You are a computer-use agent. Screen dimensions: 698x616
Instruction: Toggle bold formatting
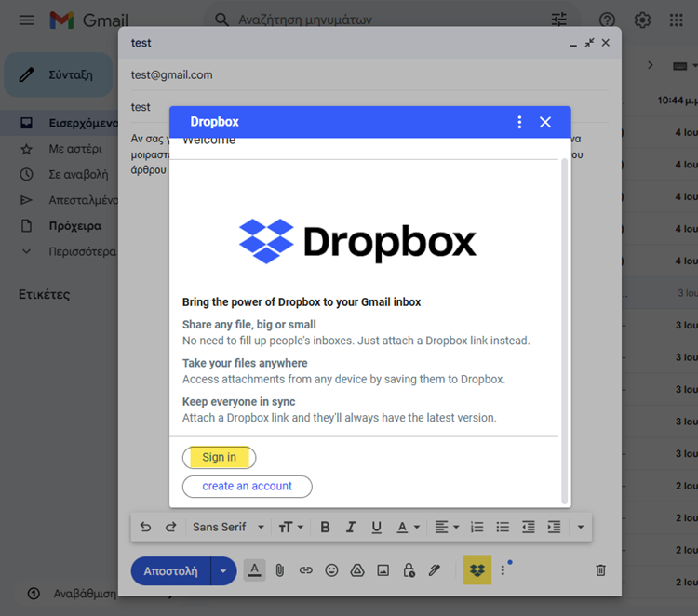pos(325,527)
